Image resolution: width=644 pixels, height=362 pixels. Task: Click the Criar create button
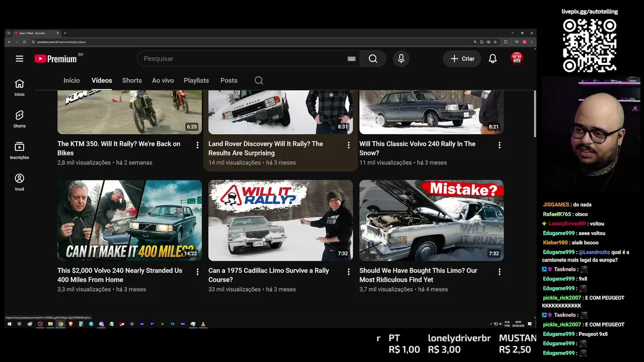click(x=462, y=59)
